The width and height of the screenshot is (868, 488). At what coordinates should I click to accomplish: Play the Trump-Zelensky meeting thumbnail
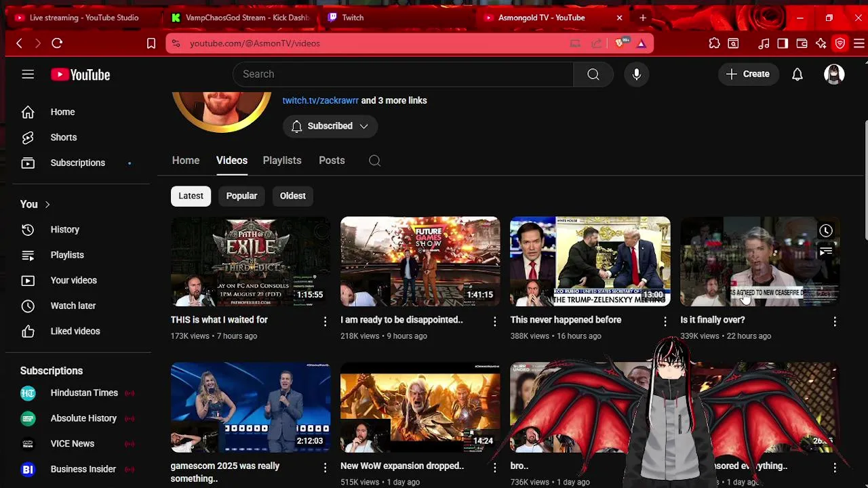(590, 262)
